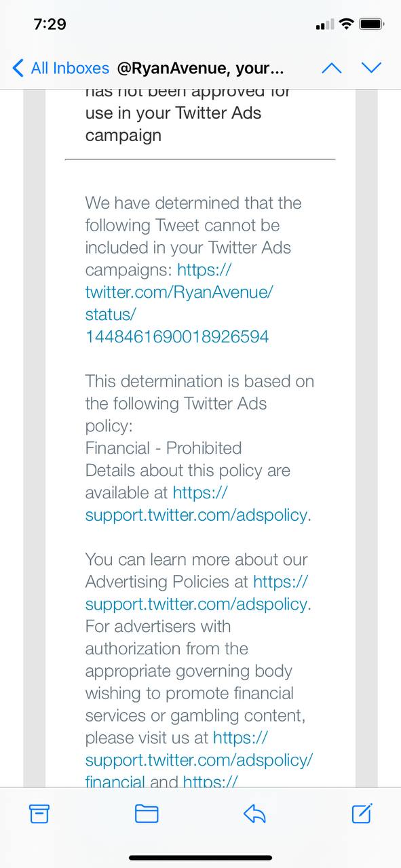
Task: Compose a new email
Action: click(x=362, y=813)
